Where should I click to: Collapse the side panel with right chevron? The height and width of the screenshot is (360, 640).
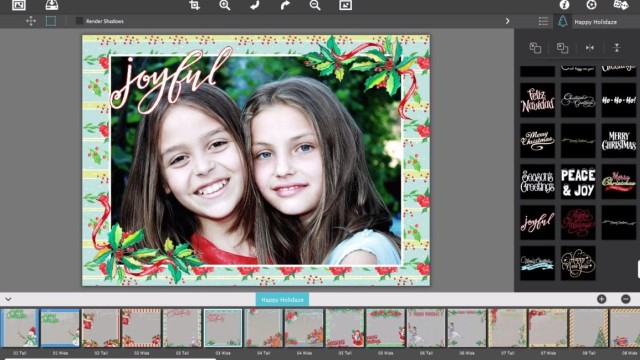click(x=507, y=21)
